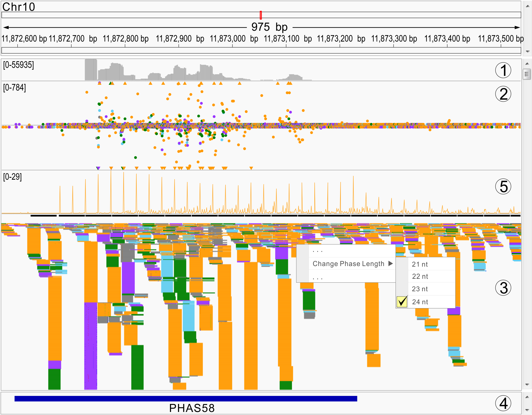Click the main panel scroll up arrow

527,64
